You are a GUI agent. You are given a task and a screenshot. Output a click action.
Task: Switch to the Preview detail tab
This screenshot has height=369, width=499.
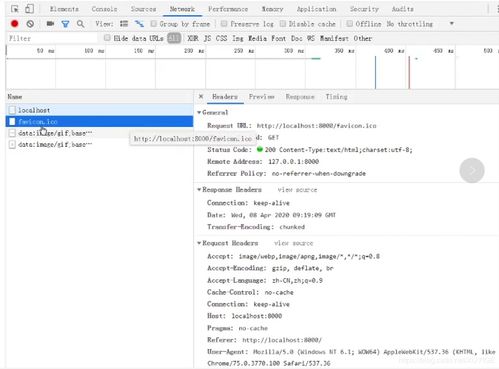(x=262, y=97)
